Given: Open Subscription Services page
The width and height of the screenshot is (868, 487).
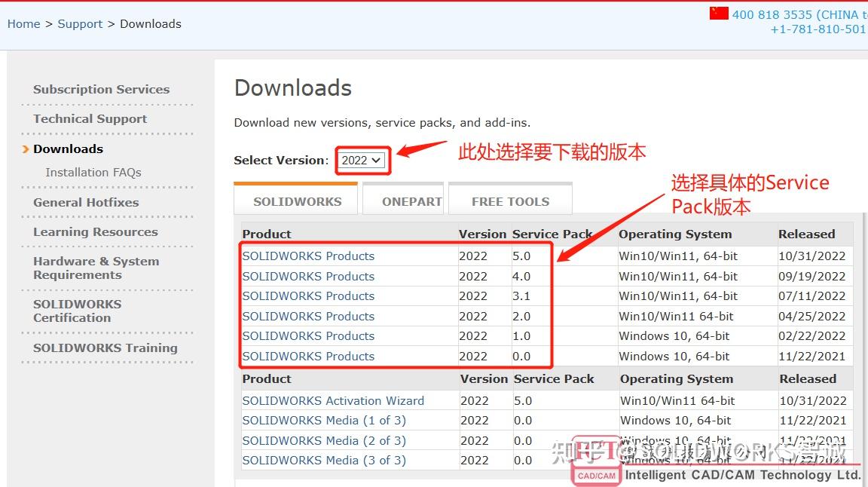Looking at the screenshot, I should pyautogui.click(x=101, y=89).
